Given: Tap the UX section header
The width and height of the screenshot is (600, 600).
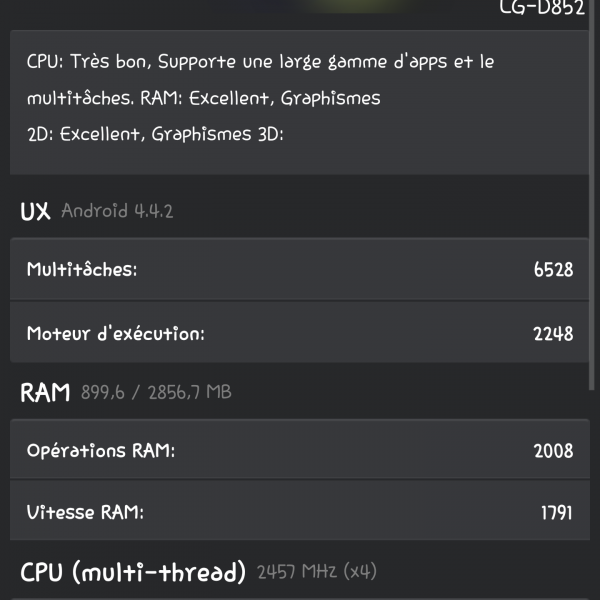Looking at the screenshot, I should click(x=35, y=211).
